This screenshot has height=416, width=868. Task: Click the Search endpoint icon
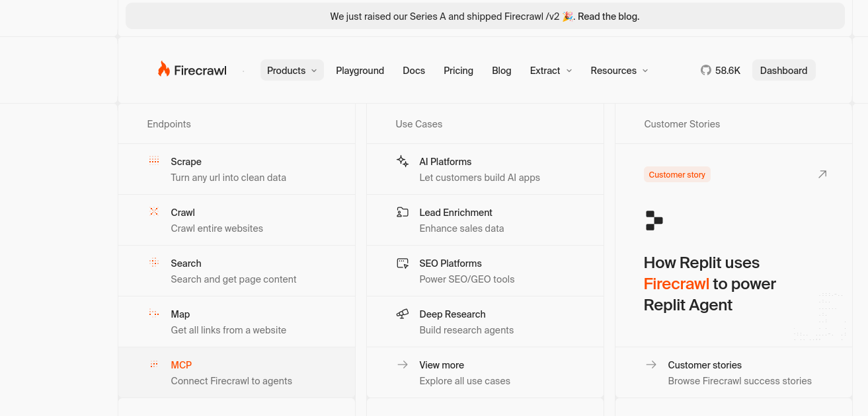154,262
